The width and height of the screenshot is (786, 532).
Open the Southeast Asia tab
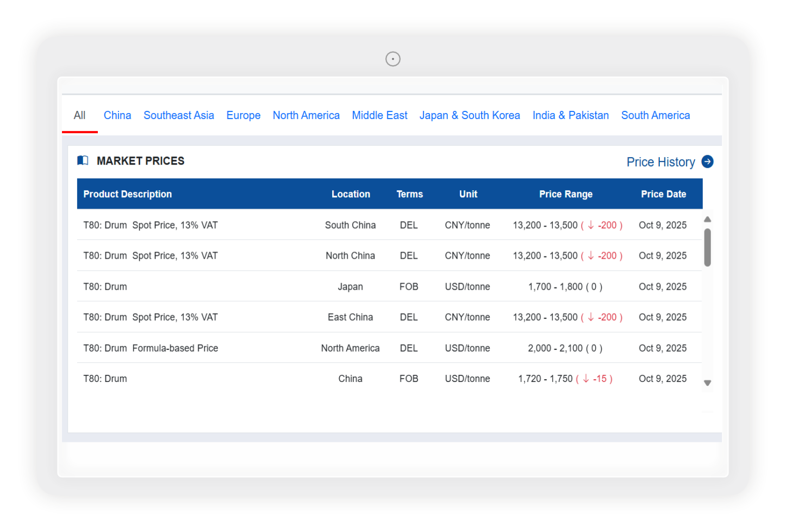[178, 115]
